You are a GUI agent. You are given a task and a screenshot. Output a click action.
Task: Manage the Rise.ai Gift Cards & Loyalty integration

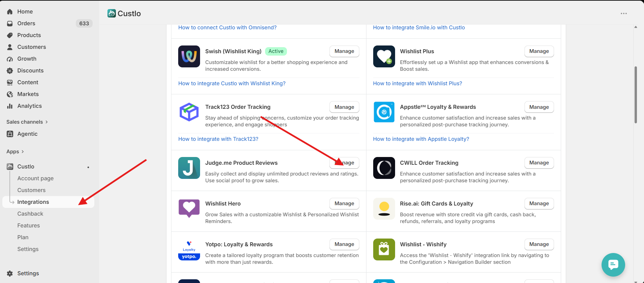point(539,203)
